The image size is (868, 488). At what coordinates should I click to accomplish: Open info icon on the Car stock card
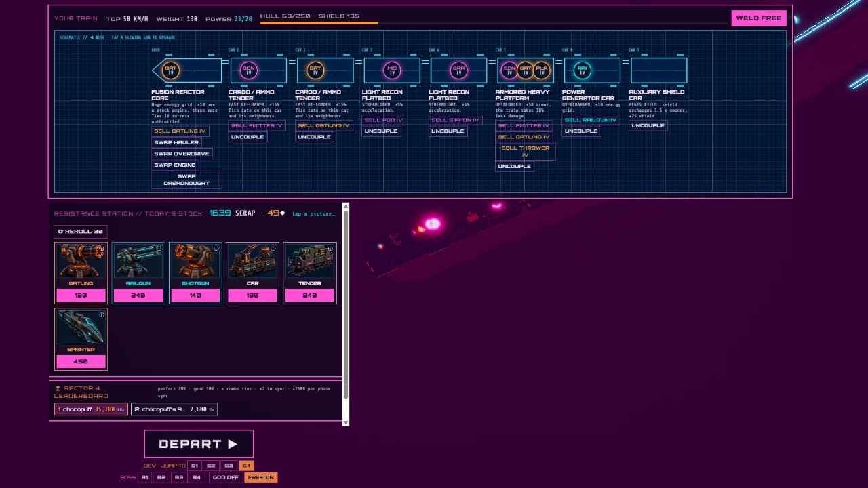point(273,249)
